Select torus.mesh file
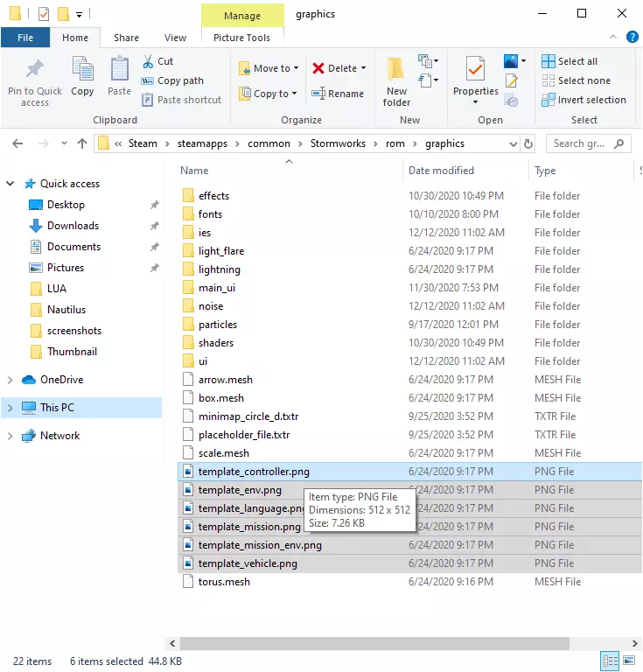 pyautogui.click(x=224, y=582)
